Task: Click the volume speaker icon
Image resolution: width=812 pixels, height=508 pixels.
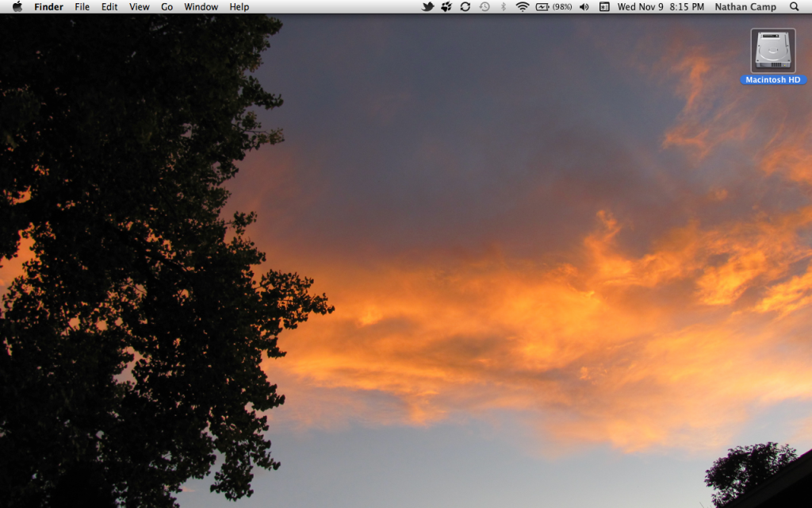Action: click(584, 7)
